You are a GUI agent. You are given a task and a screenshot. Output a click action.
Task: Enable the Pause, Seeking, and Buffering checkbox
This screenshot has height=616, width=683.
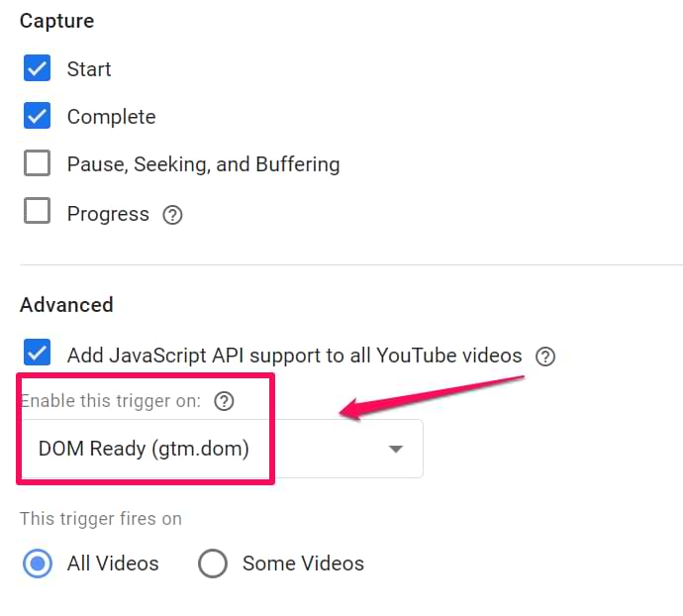point(37,163)
